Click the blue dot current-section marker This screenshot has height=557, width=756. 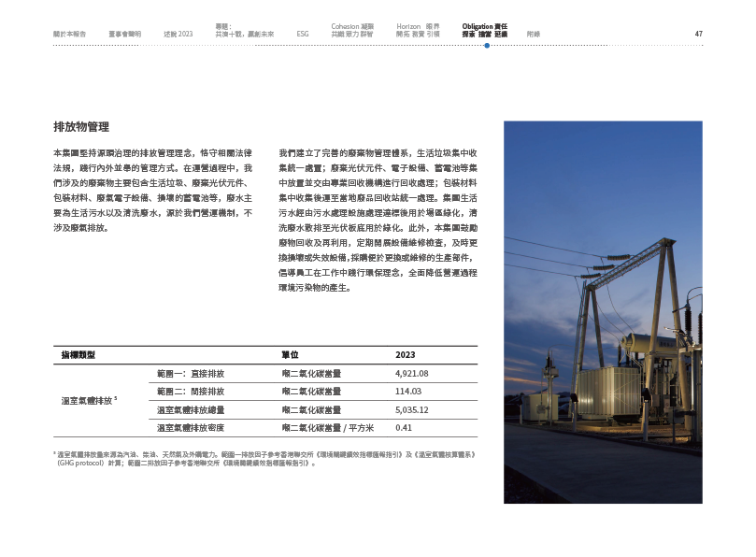(x=486, y=45)
